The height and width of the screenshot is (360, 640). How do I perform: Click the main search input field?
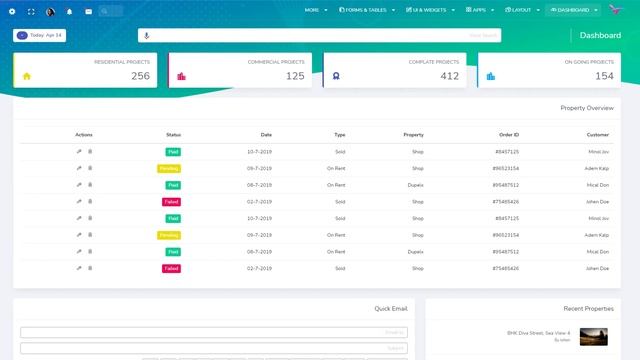coord(320,36)
